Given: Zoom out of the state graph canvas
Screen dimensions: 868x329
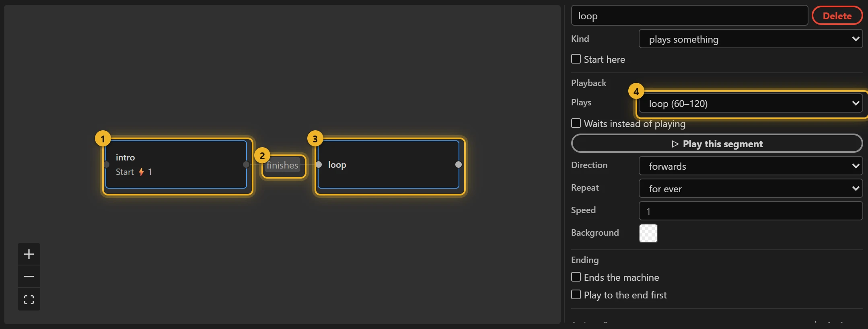Looking at the screenshot, I should coord(29,277).
